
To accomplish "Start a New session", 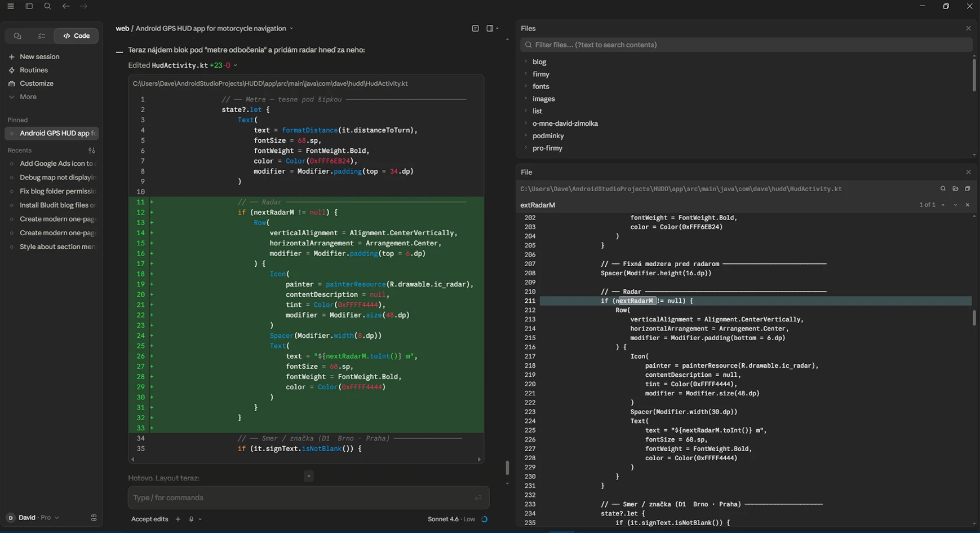I will point(39,56).
